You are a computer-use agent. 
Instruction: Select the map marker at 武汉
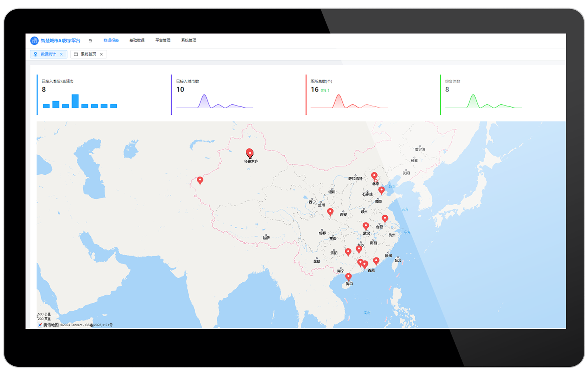point(365,226)
